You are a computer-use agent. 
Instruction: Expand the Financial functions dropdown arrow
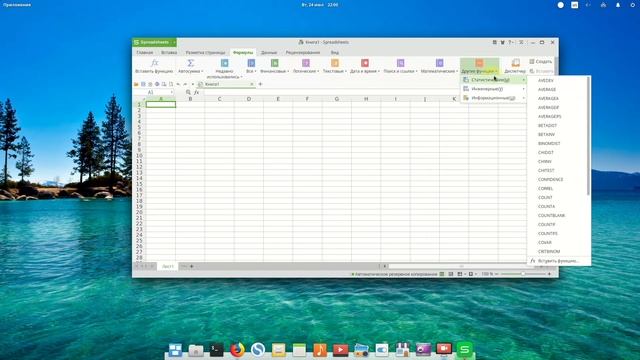(x=288, y=71)
